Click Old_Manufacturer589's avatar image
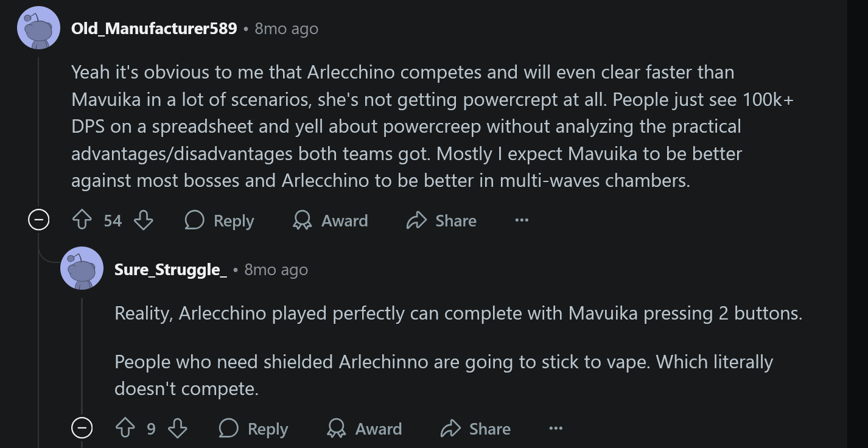The width and height of the screenshot is (868, 448). [x=38, y=28]
